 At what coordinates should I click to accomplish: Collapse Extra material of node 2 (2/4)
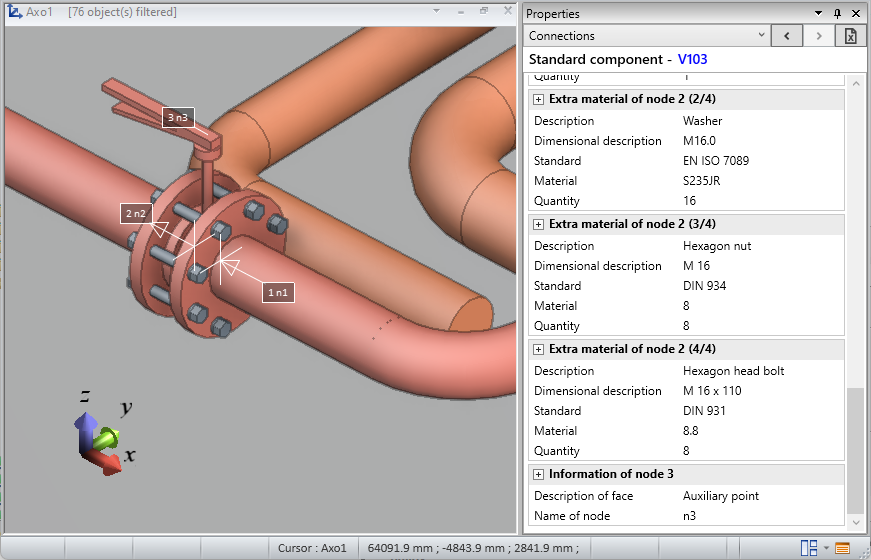pyautogui.click(x=538, y=99)
